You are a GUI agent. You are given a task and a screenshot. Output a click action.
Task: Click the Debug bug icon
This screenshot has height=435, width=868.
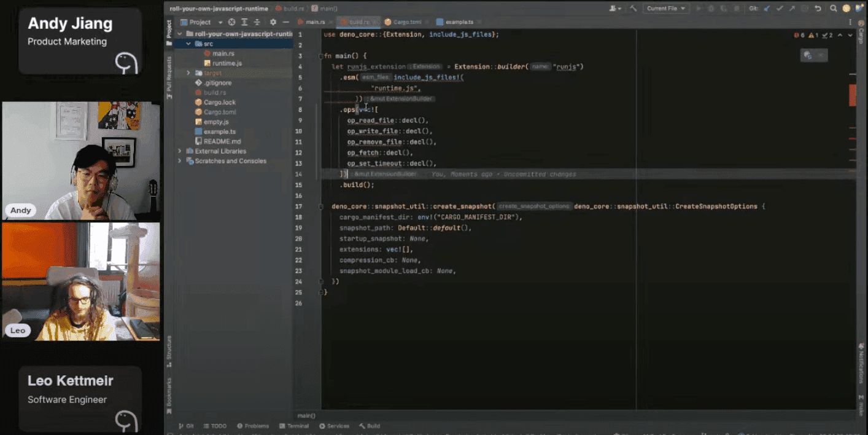[x=711, y=9]
